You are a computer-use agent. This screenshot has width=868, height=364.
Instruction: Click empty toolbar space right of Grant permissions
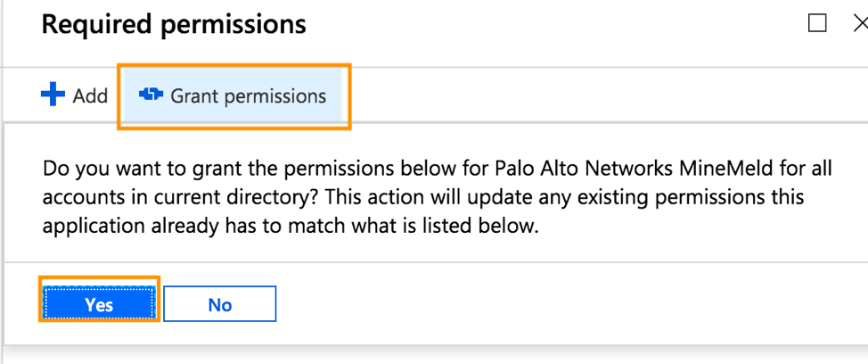pos(579,95)
